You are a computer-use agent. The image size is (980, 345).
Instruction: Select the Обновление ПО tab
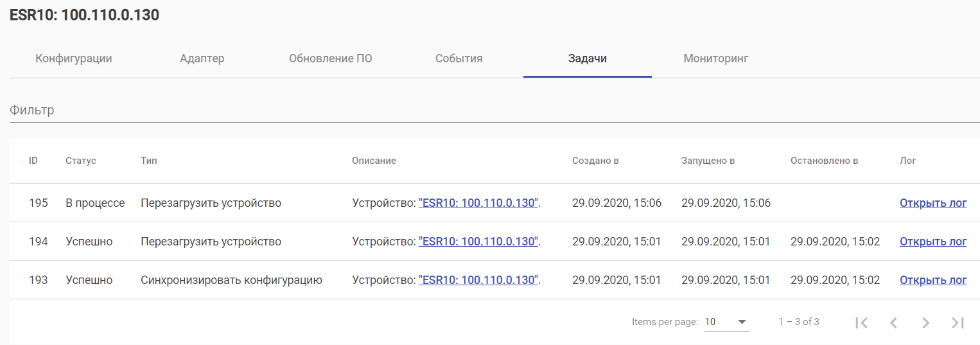pyautogui.click(x=331, y=58)
